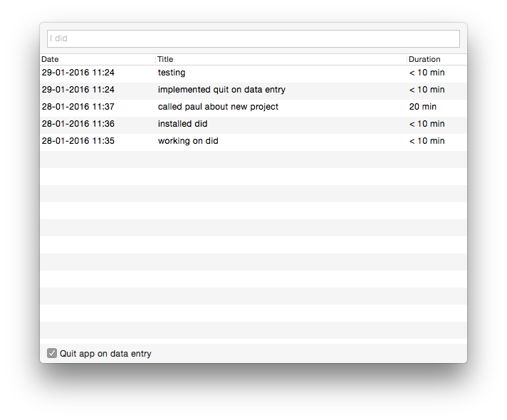Select the "testing" entry title
The width and height of the screenshot is (507, 420).
(x=172, y=73)
